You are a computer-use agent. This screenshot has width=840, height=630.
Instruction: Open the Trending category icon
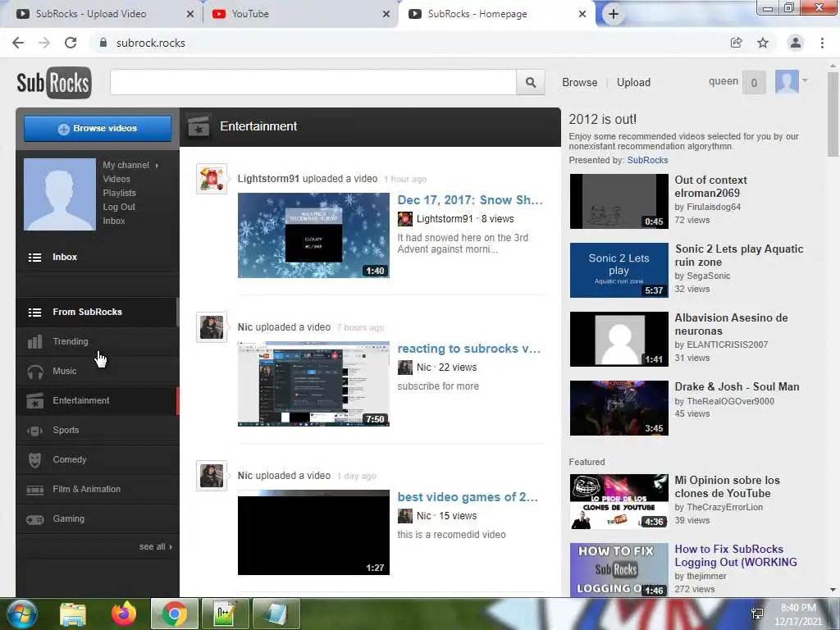point(34,342)
